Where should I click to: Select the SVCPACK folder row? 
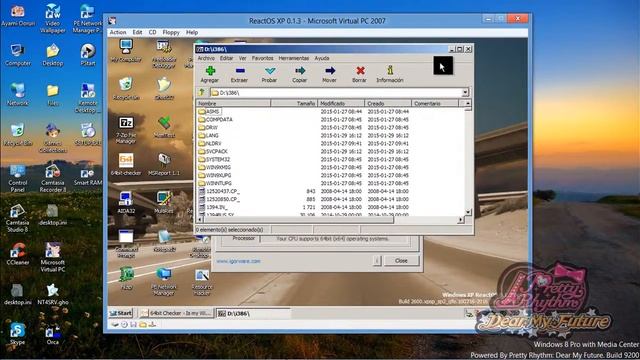[331, 151]
